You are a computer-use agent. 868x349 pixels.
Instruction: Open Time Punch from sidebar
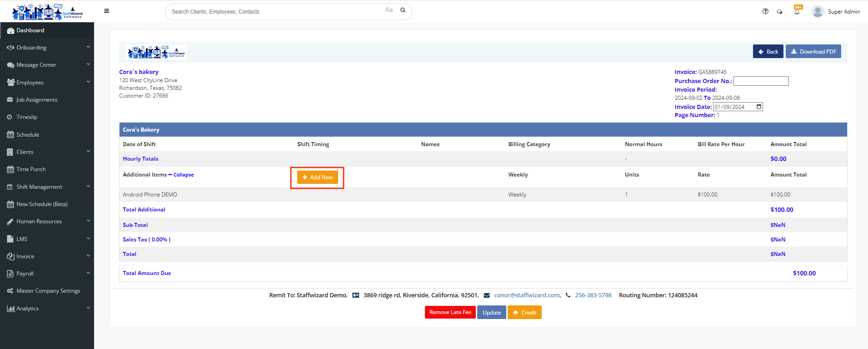47,169
